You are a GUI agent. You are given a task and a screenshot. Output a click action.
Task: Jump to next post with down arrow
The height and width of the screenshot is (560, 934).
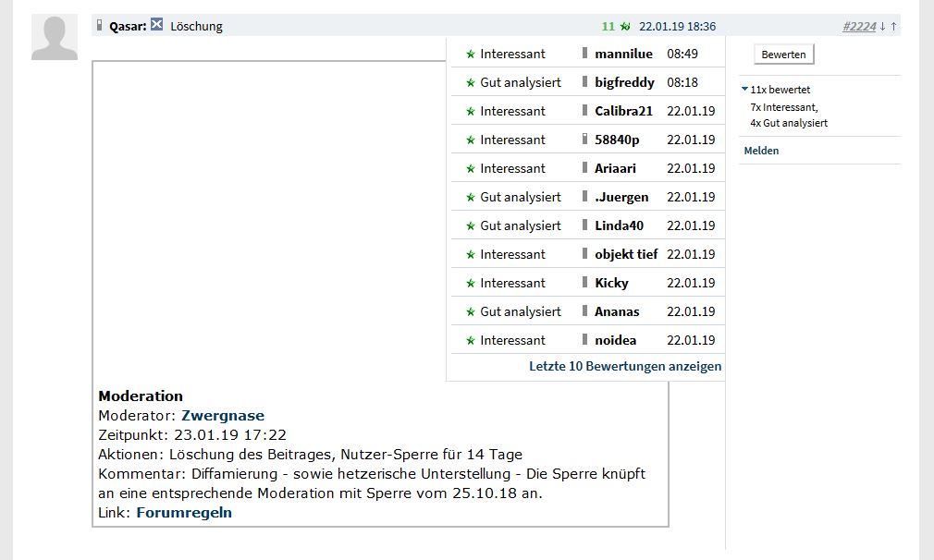point(883,27)
